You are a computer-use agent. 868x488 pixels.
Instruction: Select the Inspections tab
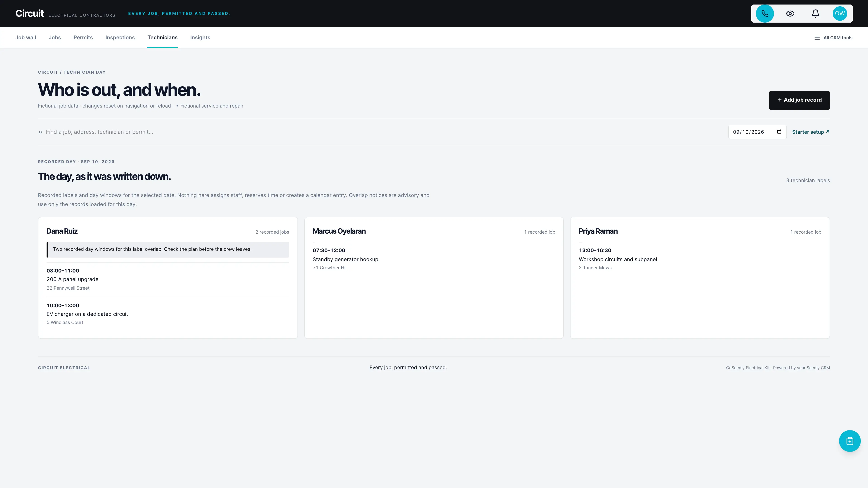[x=120, y=37]
